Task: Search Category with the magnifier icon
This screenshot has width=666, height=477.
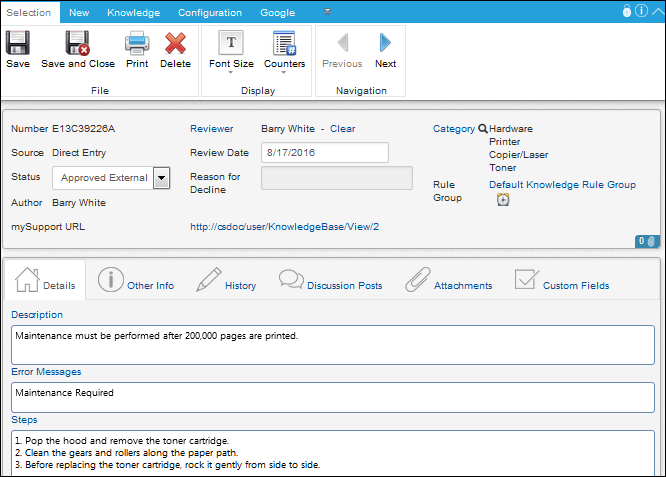Action: (483, 128)
